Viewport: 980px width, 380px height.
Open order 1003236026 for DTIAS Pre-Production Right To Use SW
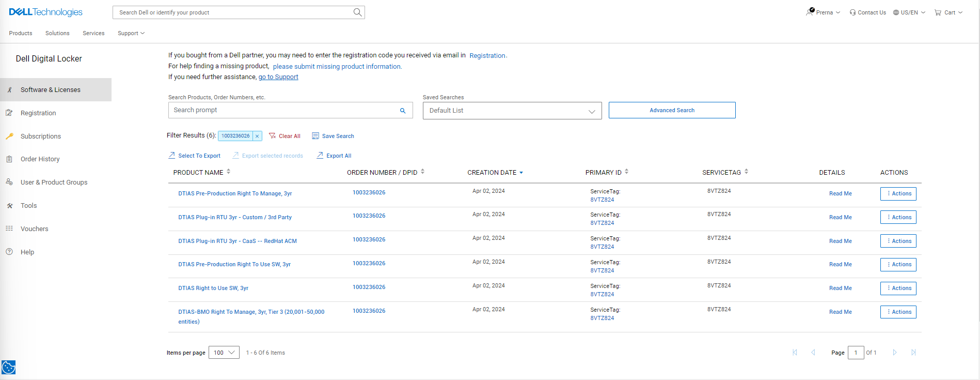click(369, 263)
